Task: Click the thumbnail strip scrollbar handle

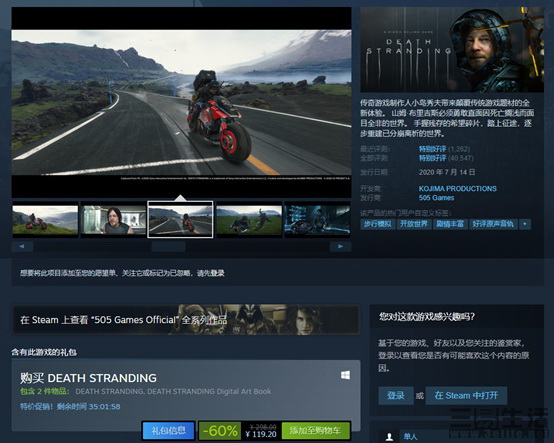Action: (x=168, y=246)
